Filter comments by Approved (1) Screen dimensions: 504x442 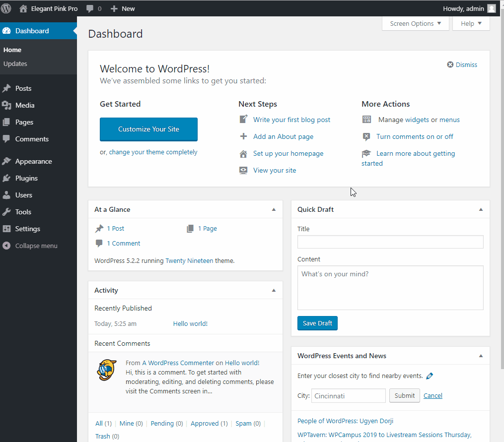(209, 423)
